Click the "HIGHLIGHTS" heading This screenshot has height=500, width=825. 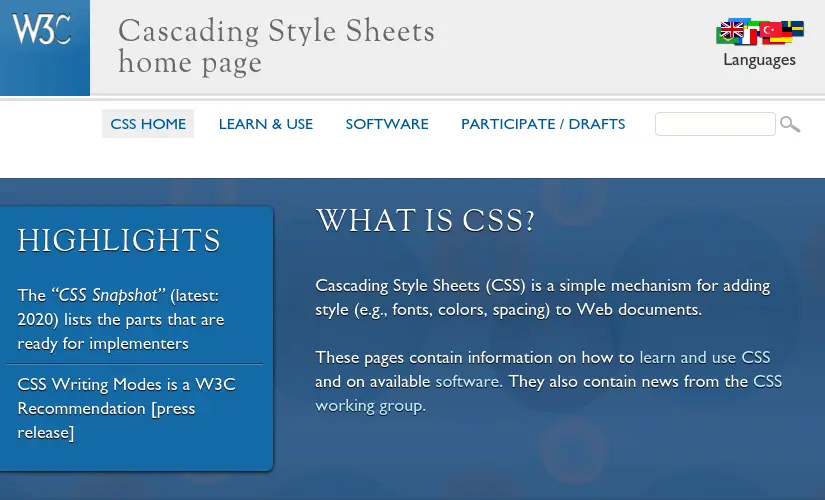(x=118, y=240)
